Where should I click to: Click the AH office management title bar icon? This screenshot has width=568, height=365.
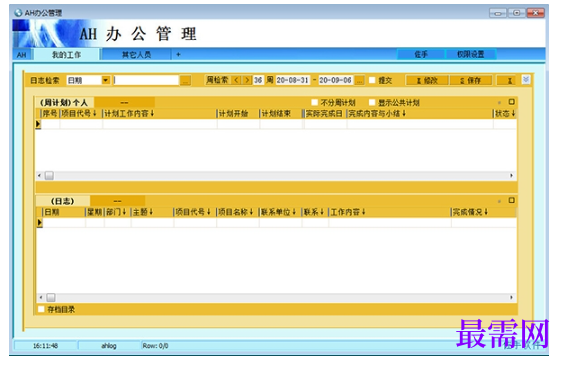click(18, 13)
